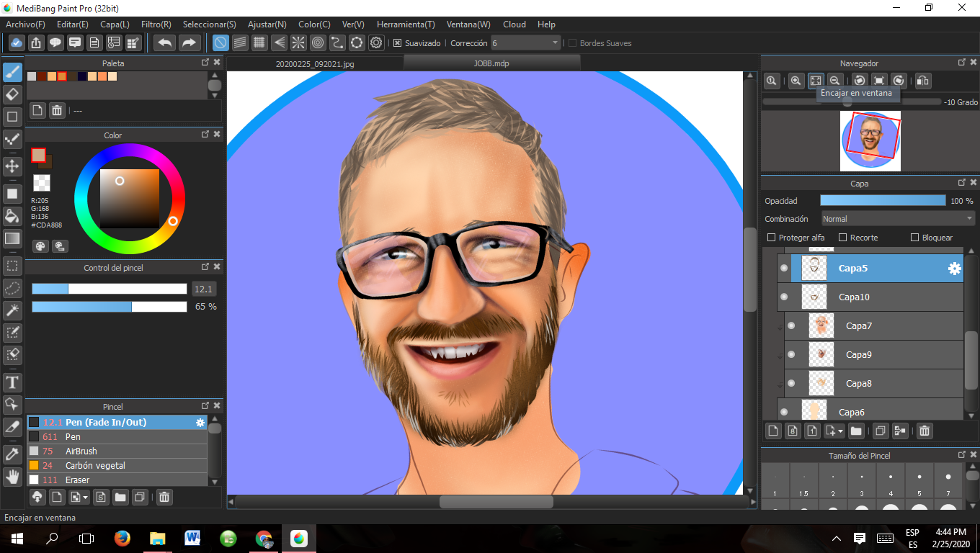Zoom in using Navigator magnifier plus

pyautogui.click(x=796, y=81)
